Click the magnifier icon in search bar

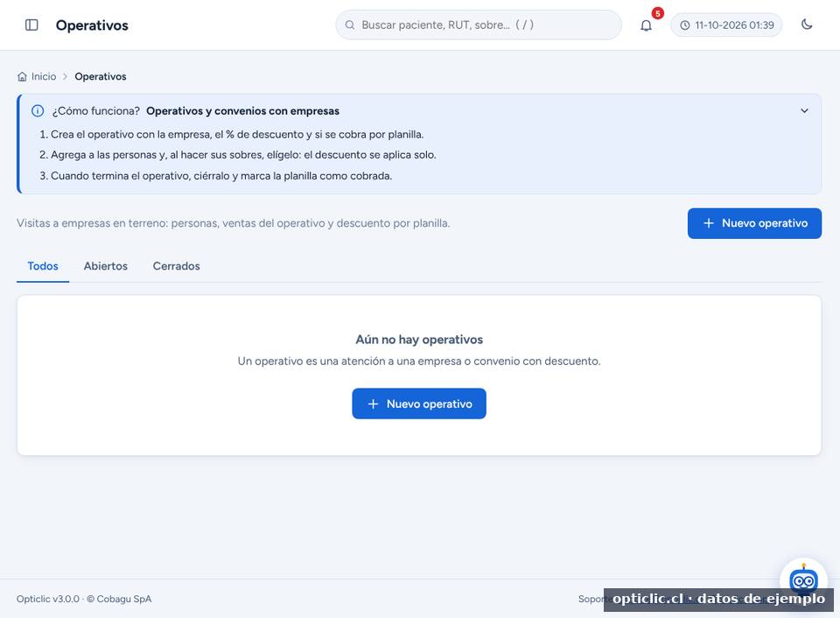coord(350,25)
